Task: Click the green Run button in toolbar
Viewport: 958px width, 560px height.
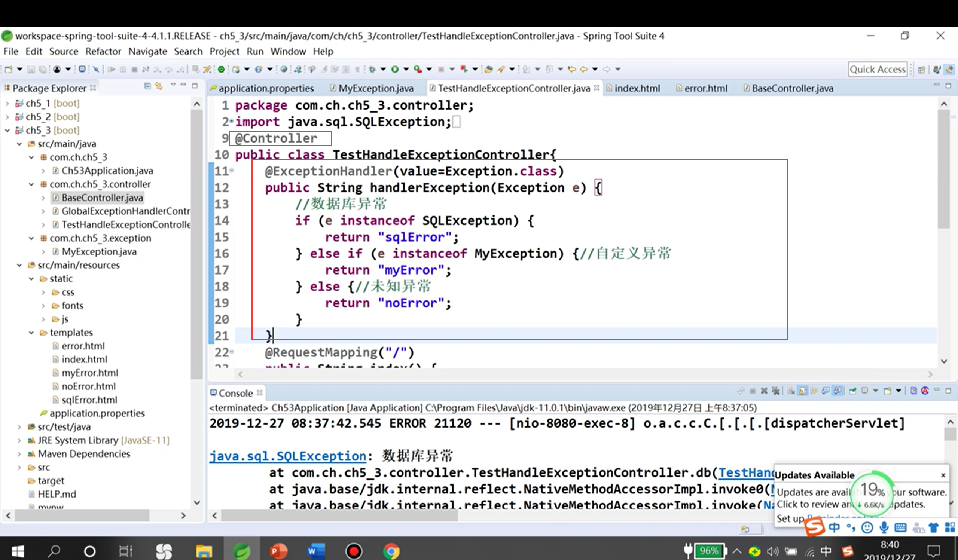Action: pyautogui.click(x=395, y=69)
